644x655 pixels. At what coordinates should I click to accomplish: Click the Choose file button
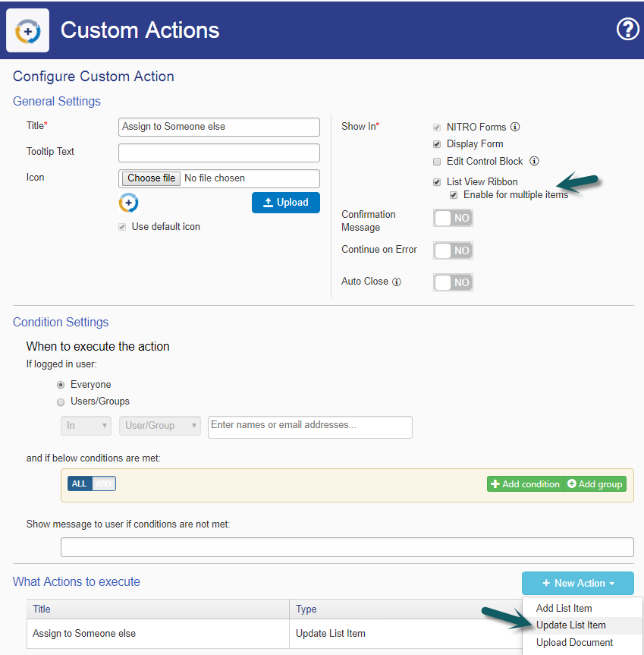click(151, 178)
